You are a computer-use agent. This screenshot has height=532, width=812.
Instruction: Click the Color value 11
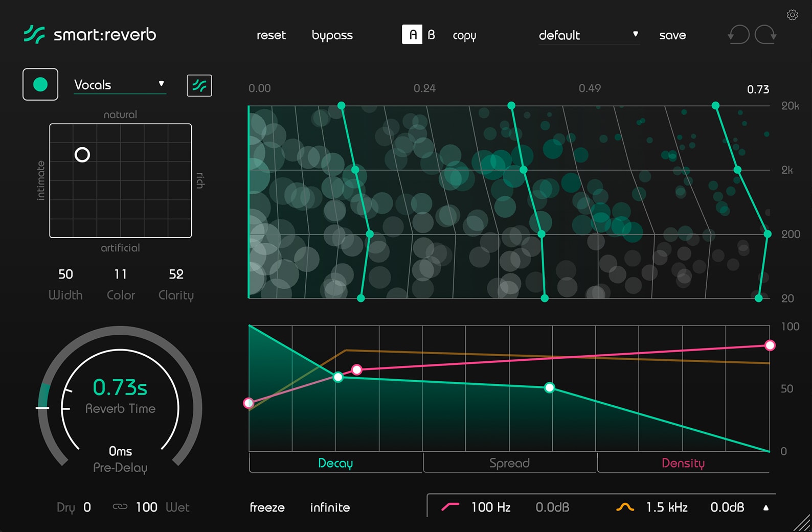coord(121,274)
